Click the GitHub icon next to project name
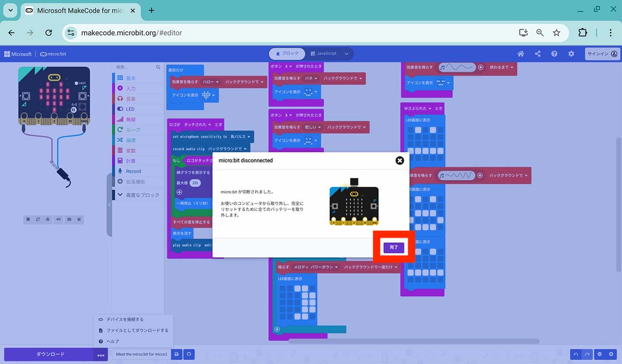The height and width of the screenshot is (364, 622). click(188, 355)
